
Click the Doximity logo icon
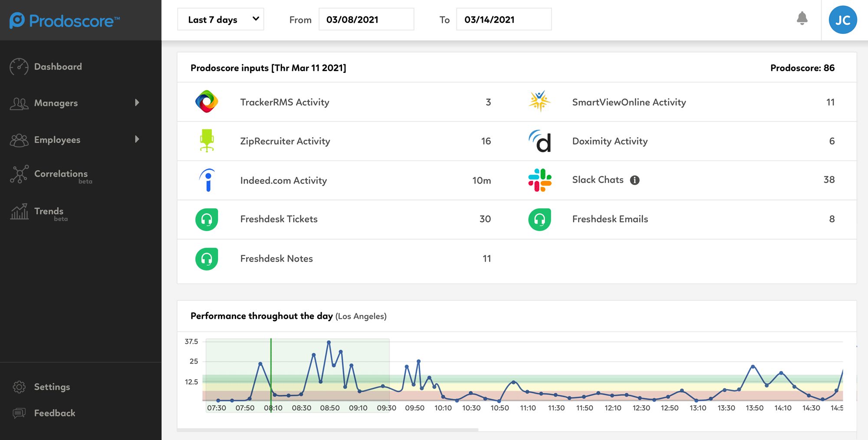click(539, 141)
